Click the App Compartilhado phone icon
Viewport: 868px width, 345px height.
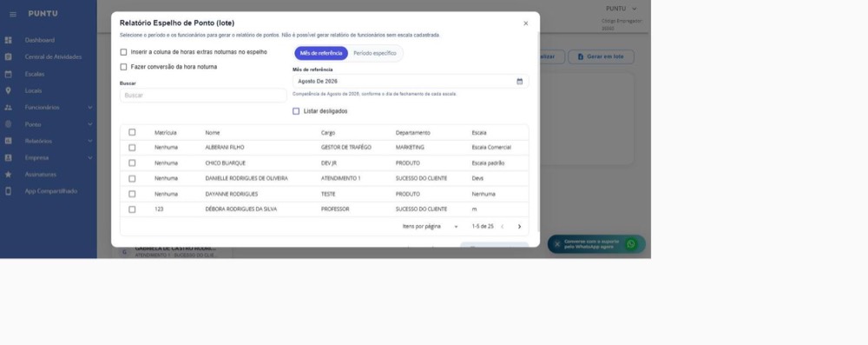[x=9, y=191]
